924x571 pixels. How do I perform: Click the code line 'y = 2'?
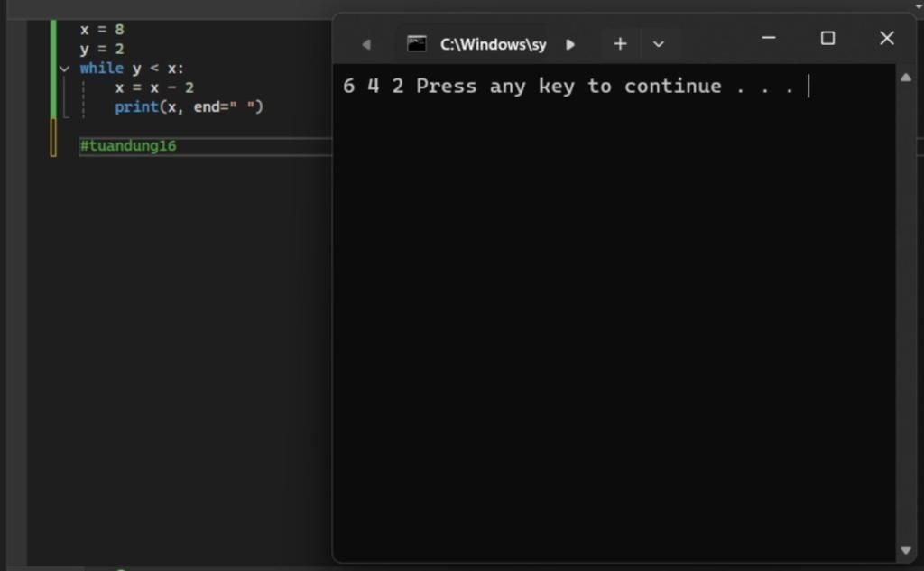103,49
